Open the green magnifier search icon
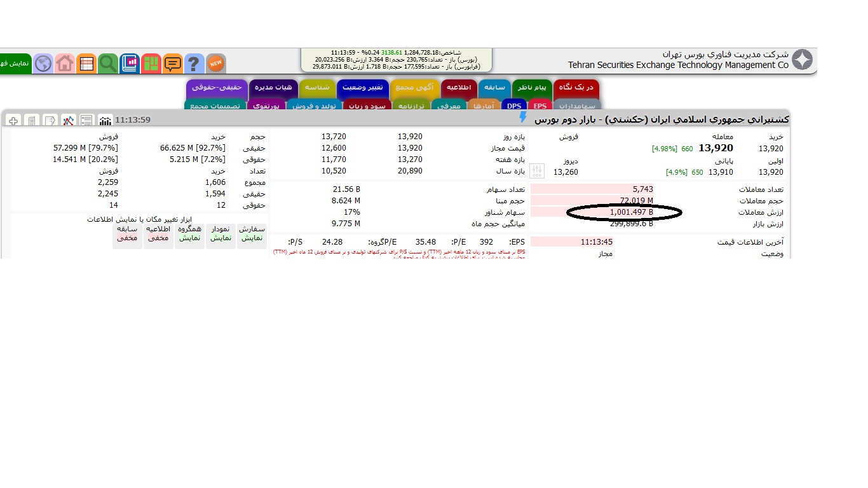The image size is (868, 488). point(108,64)
